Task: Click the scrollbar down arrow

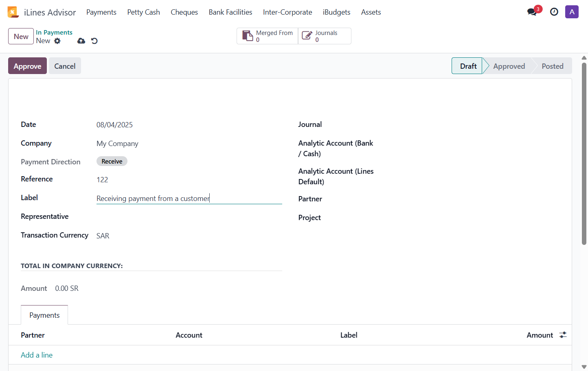Action: (584, 367)
